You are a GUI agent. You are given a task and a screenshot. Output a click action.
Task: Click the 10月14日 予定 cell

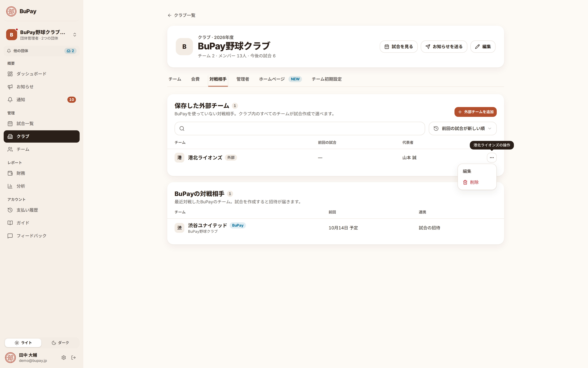[343, 228]
